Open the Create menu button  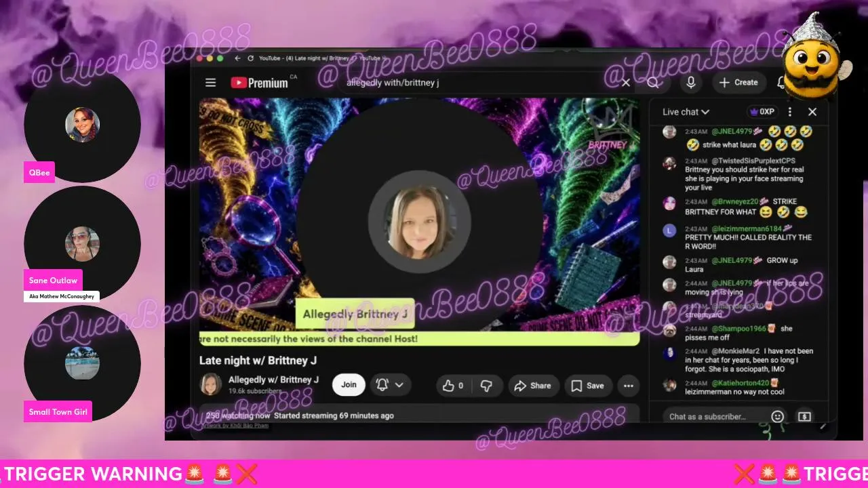tap(738, 83)
